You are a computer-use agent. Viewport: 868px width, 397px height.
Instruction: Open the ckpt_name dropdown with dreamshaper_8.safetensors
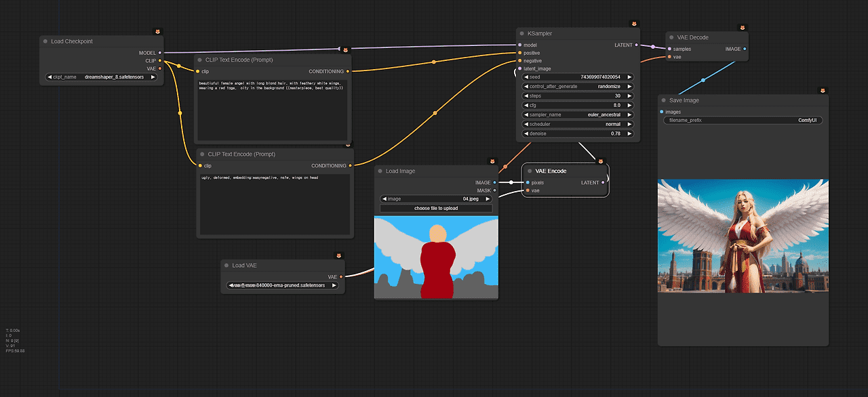click(101, 77)
